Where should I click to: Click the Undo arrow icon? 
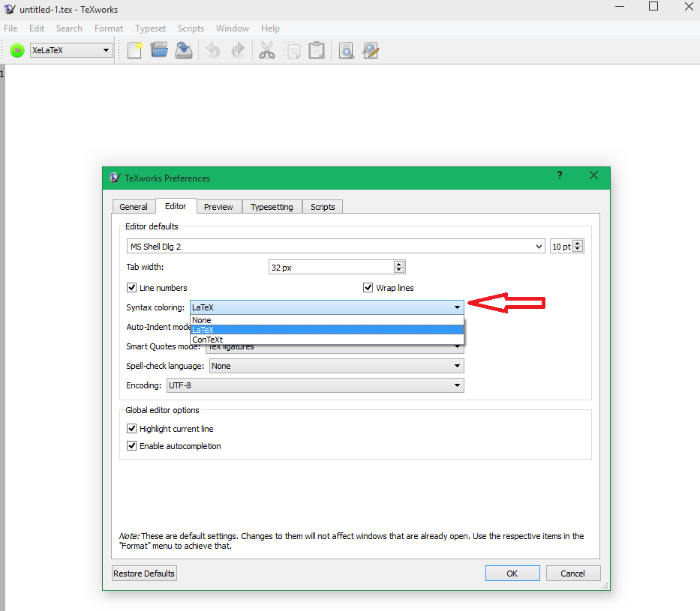point(212,50)
